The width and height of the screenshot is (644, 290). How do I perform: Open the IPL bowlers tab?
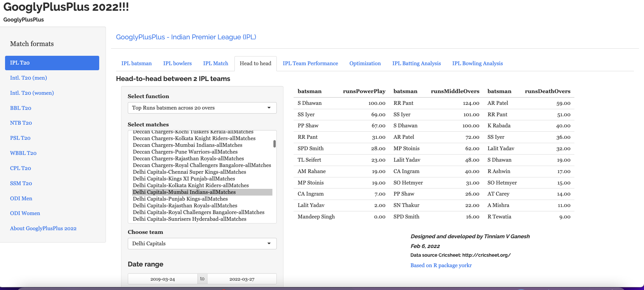pos(177,64)
